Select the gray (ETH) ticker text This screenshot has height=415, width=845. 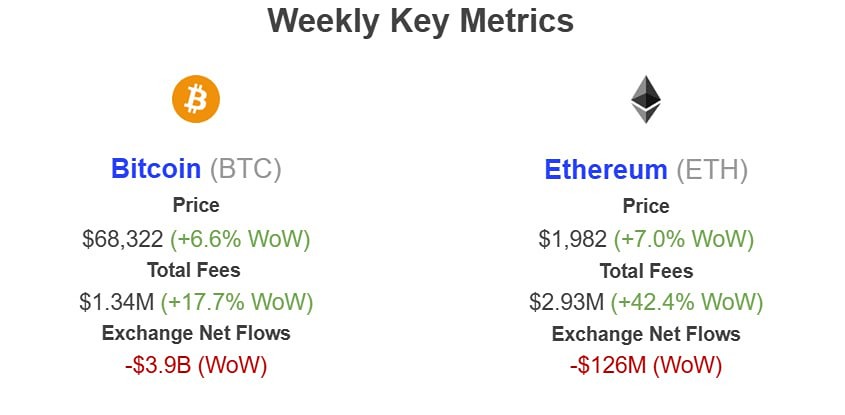point(712,169)
